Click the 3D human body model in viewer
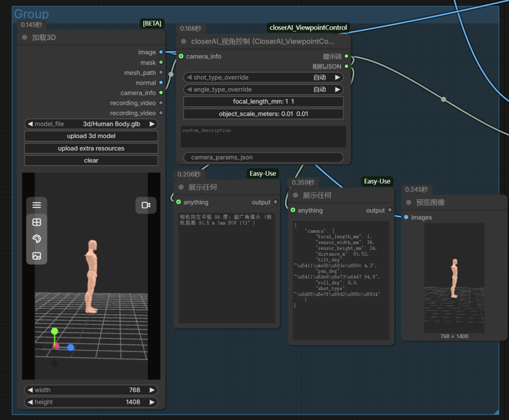The height and width of the screenshot is (420, 509). 91,277
